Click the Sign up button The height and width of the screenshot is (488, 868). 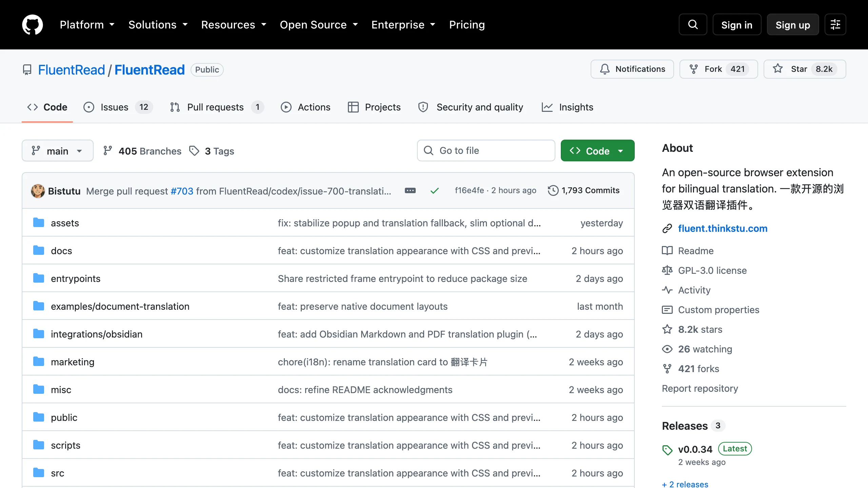(793, 24)
